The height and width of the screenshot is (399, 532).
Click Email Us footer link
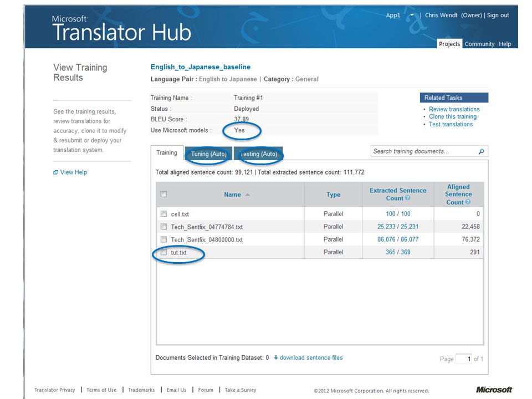[x=176, y=390]
